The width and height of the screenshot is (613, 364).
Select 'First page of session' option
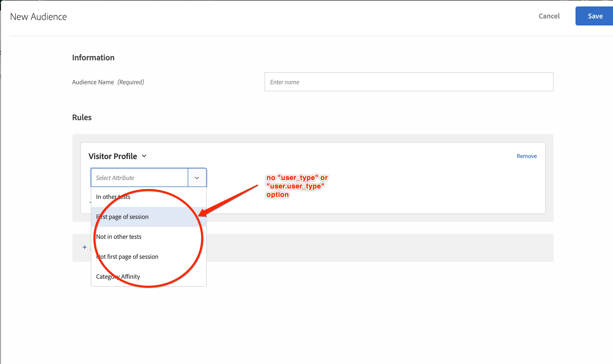coord(122,217)
